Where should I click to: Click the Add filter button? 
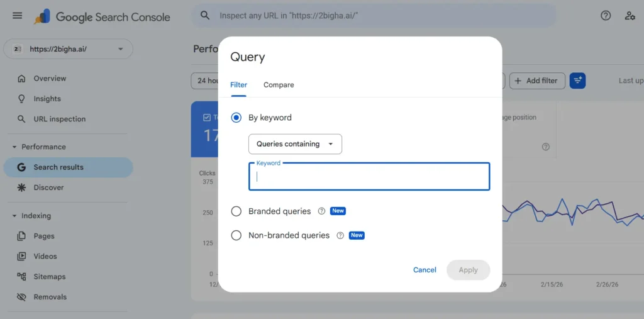click(536, 81)
